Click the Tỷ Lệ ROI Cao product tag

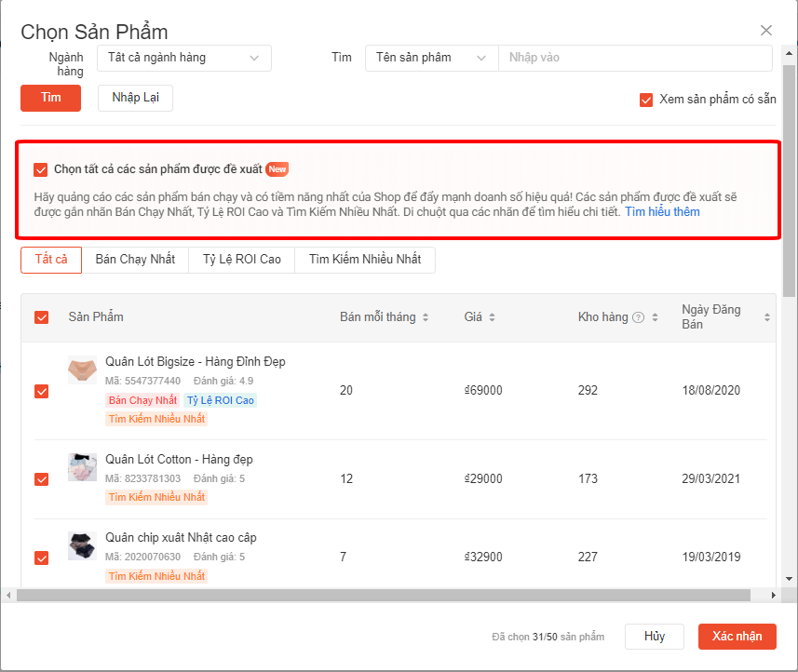(x=220, y=400)
